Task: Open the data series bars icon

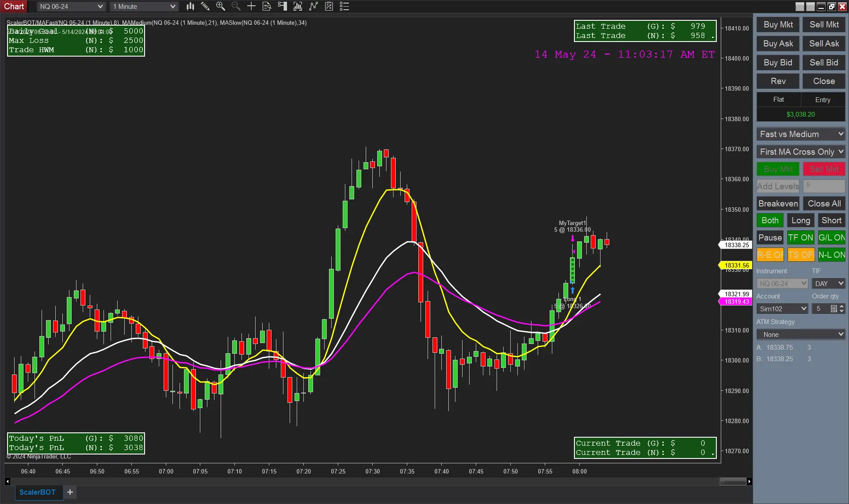Action: tap(298, 6)
